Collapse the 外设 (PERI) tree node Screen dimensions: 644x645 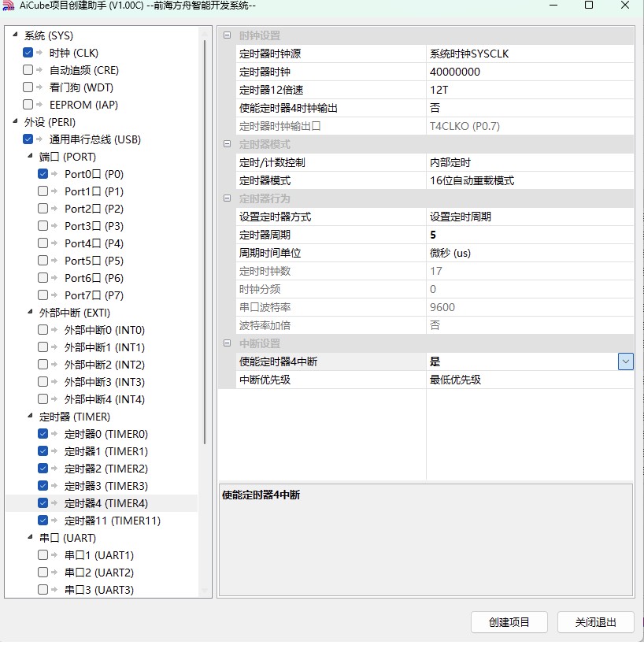click(x=15, y=121)
